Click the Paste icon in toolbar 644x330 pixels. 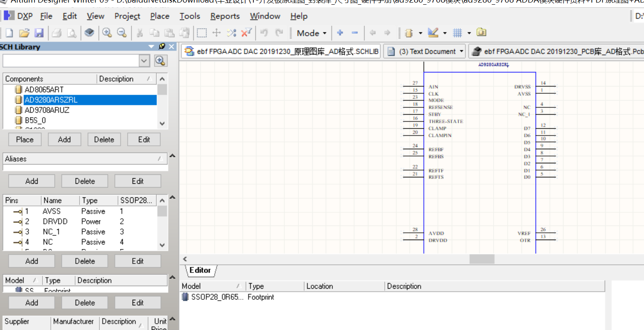coord(170,33)
